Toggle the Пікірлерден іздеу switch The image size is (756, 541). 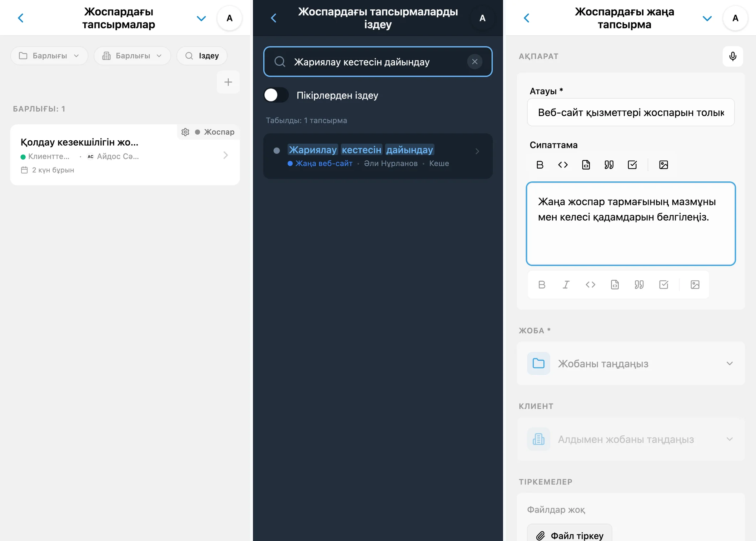(276, 95)
